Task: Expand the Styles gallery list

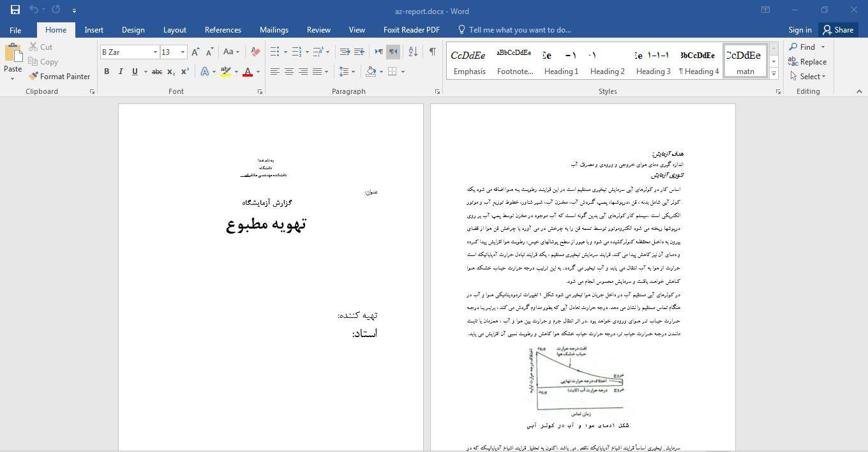Action: (774, 74)
